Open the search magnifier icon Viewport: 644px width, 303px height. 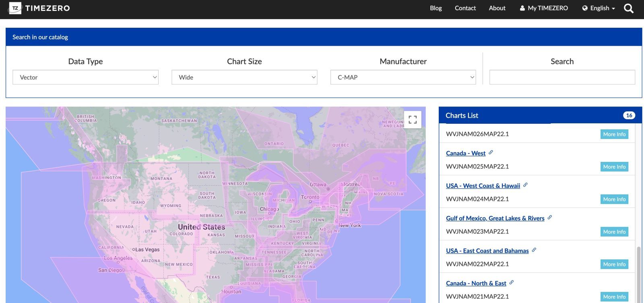tap(628, 8)
